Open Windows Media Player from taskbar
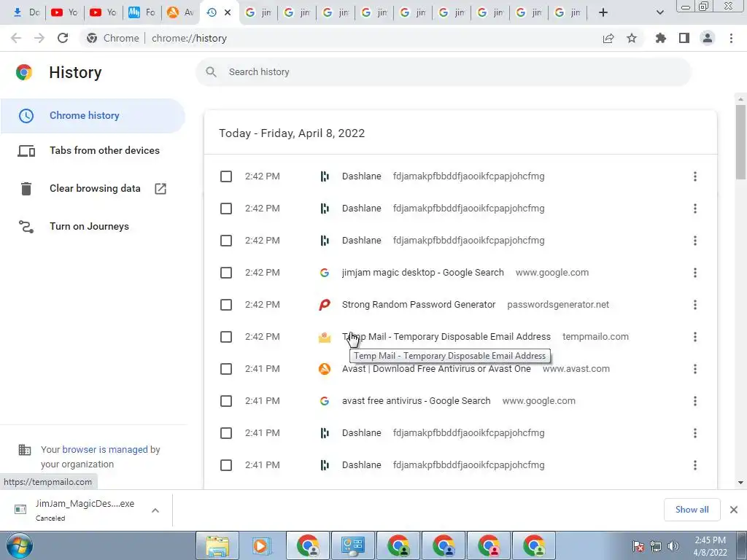Screen dimensions: 747x560 tap(261, 545)
